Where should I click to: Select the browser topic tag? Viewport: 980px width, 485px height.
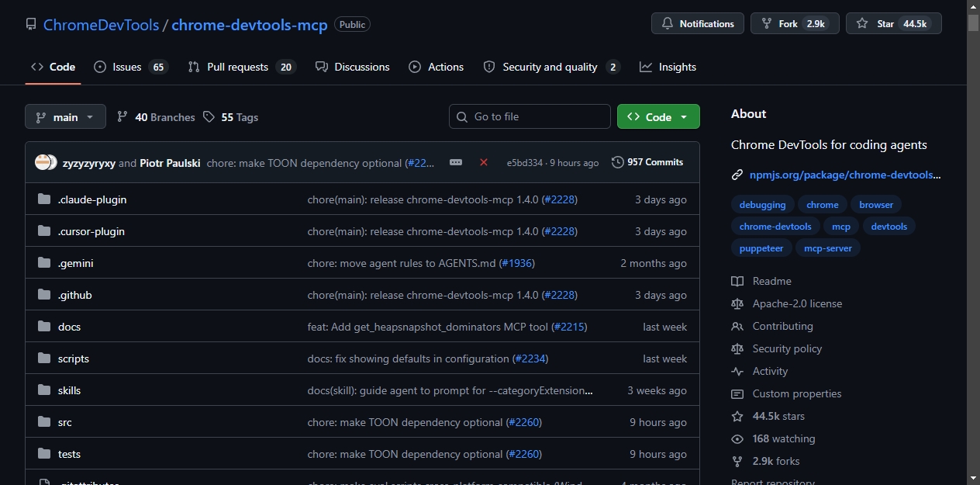click(876, 205)
